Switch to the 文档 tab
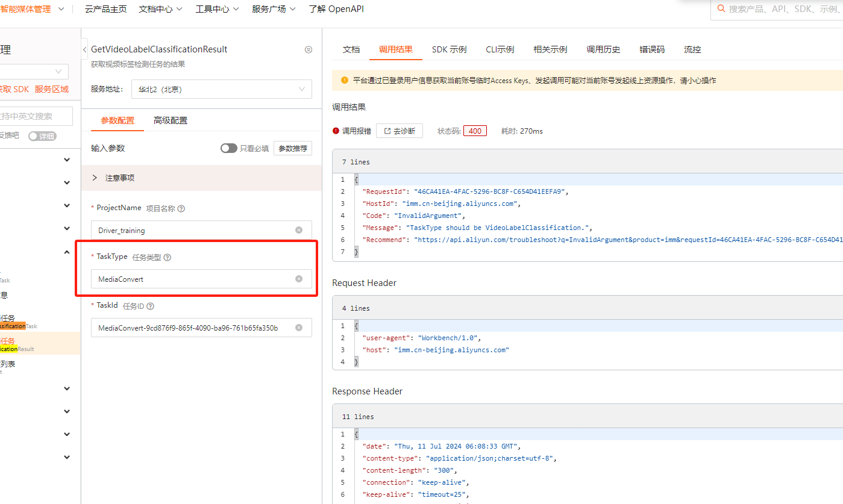Screen dimensions: 843x504 coord(351,49)
